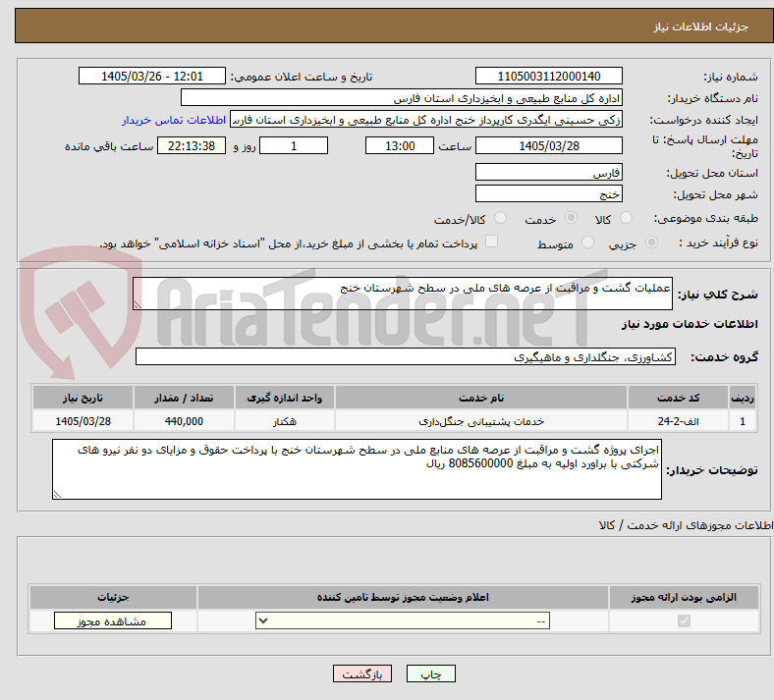The height and width of the screenshot is (700, 774).
Task: Click the unit cell هکتار
Action: pos(285,421)
